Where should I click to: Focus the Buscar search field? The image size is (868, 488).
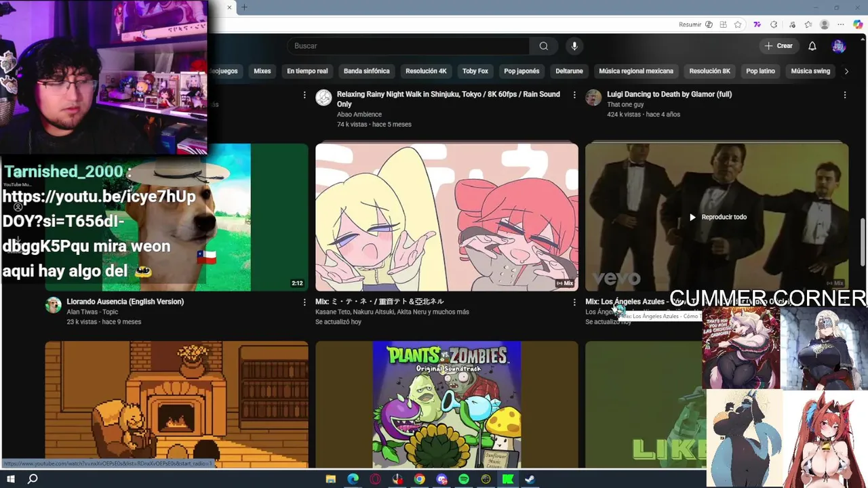(x=408, y=46)
